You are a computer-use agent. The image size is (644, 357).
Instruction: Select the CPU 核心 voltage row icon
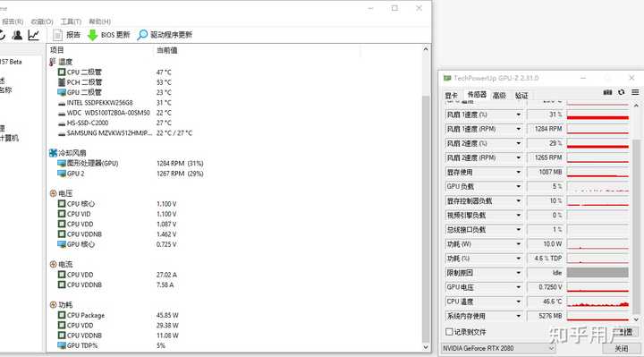click(x=62, y=204)
